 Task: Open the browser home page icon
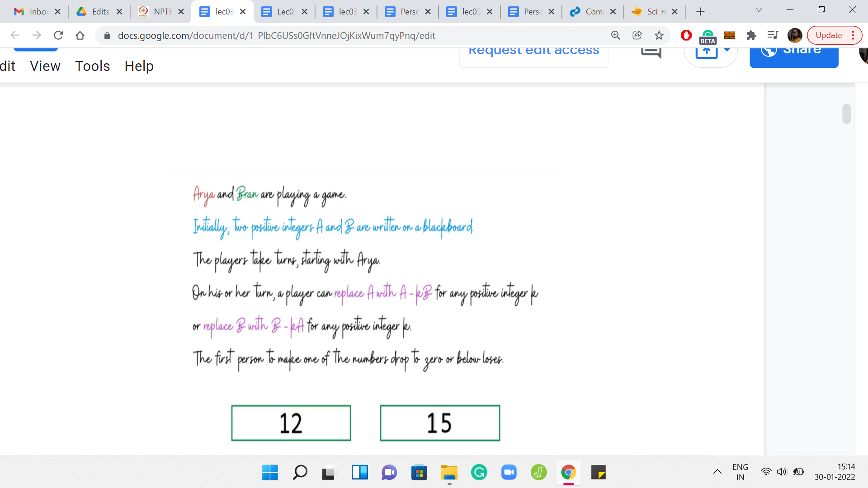(x=80, y=35)
